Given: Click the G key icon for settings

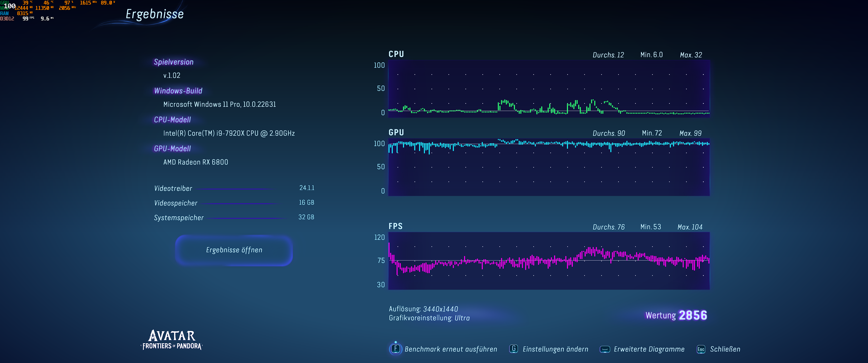Looking at the screenshot, I should 513,349.
